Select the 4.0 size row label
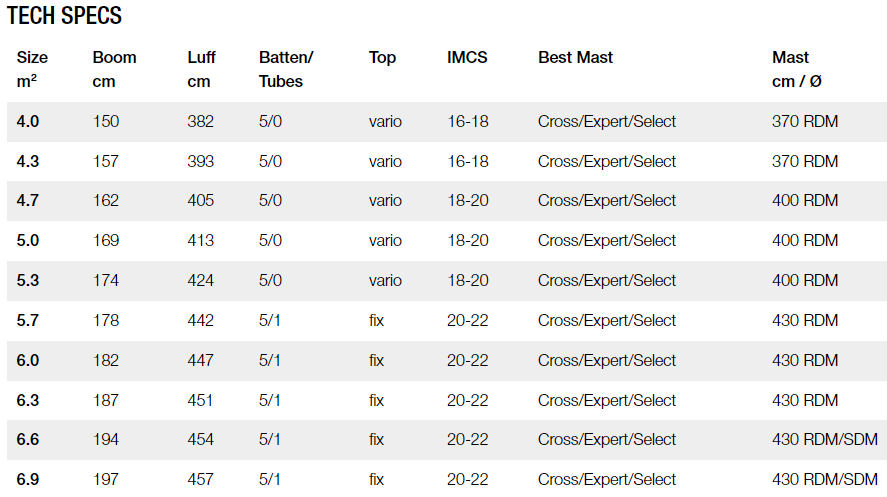 [28, 122]
